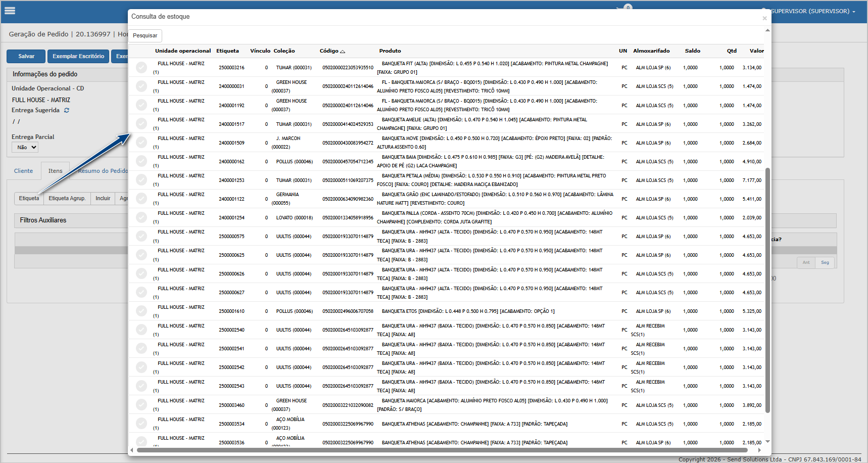Image resolution: width=868 pixels, height=463 pixels.
Task: Sort by the Almoxarifado column header
Action: pos(651,51)
